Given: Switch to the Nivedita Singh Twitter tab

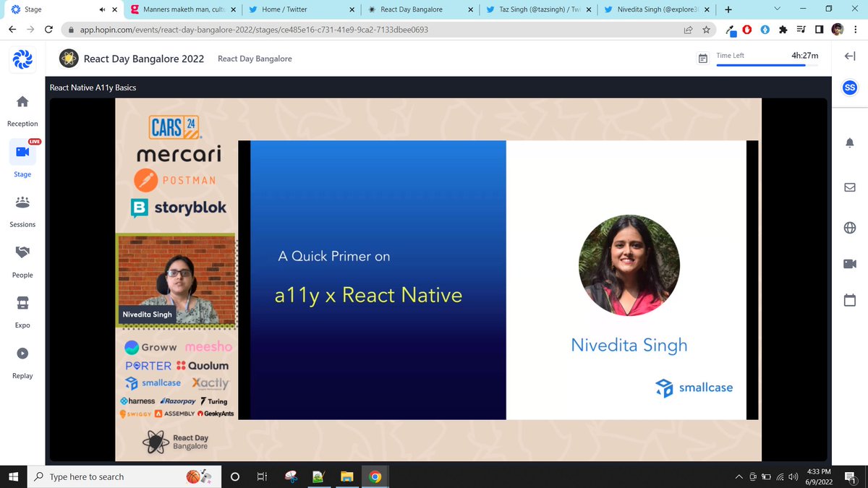Looking at the screenshot, I should pos(657,9).
